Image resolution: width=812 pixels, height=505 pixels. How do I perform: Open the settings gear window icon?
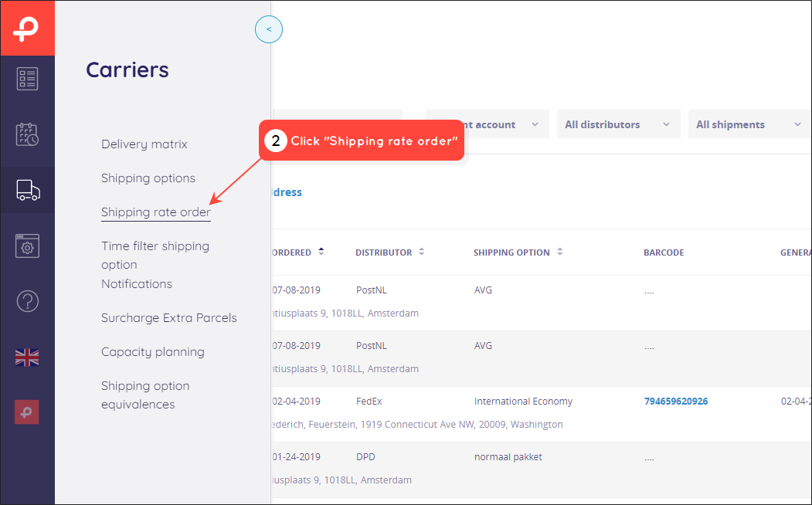27,246
